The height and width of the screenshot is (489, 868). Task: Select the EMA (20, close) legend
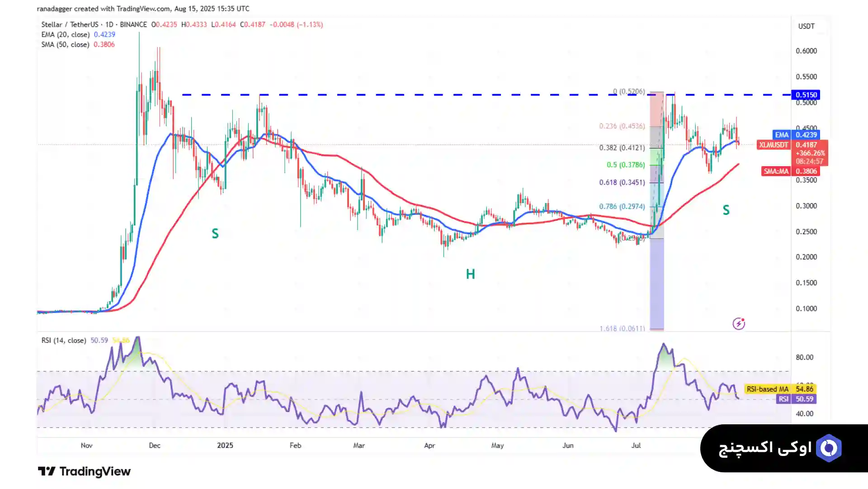pyautogui.click(x=66, y=35)
